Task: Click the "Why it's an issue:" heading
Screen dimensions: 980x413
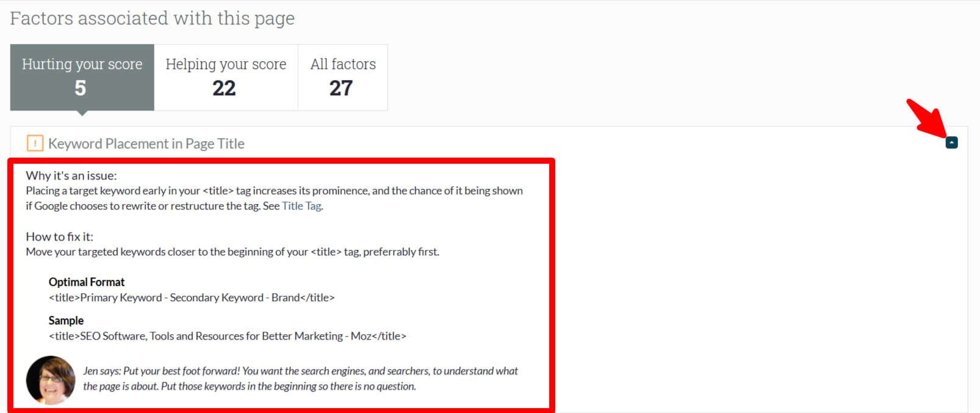Action: 71,175
